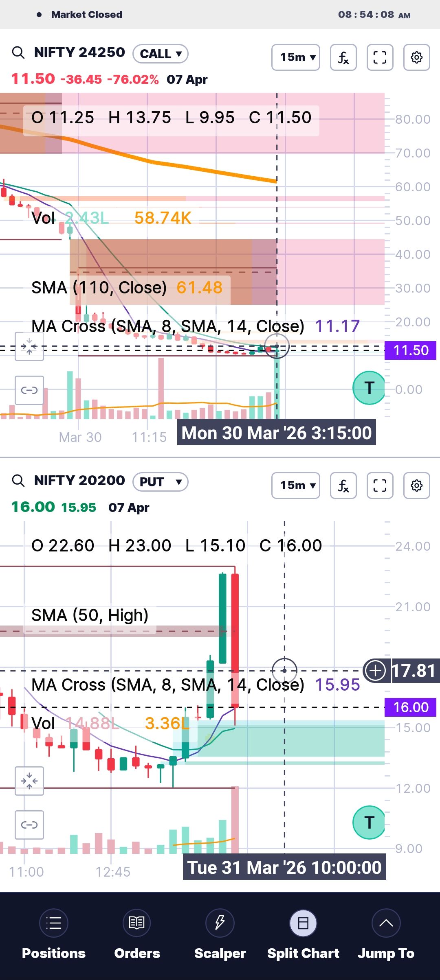Toggle the link icon on upper chart
The image size is (440, 980).
coord(29,390)
